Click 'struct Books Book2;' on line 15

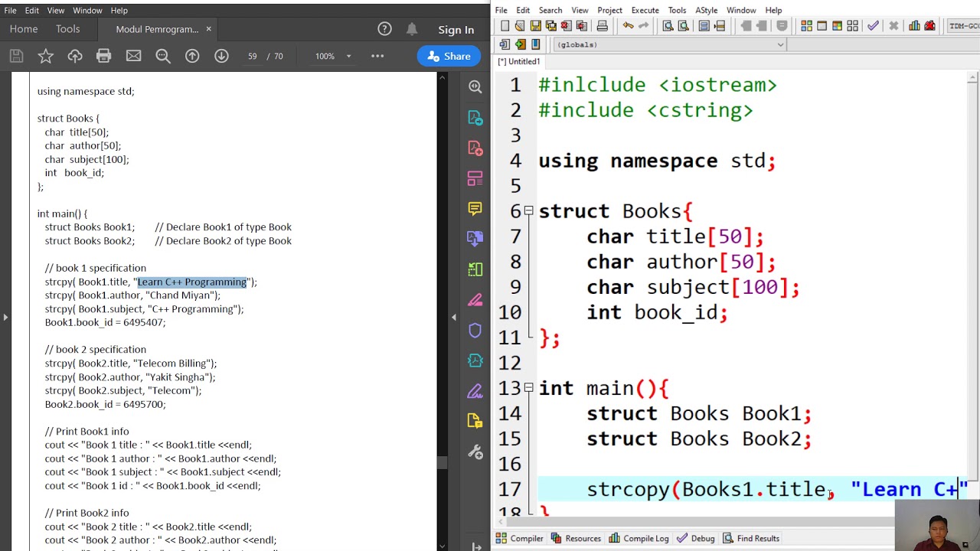699,439
